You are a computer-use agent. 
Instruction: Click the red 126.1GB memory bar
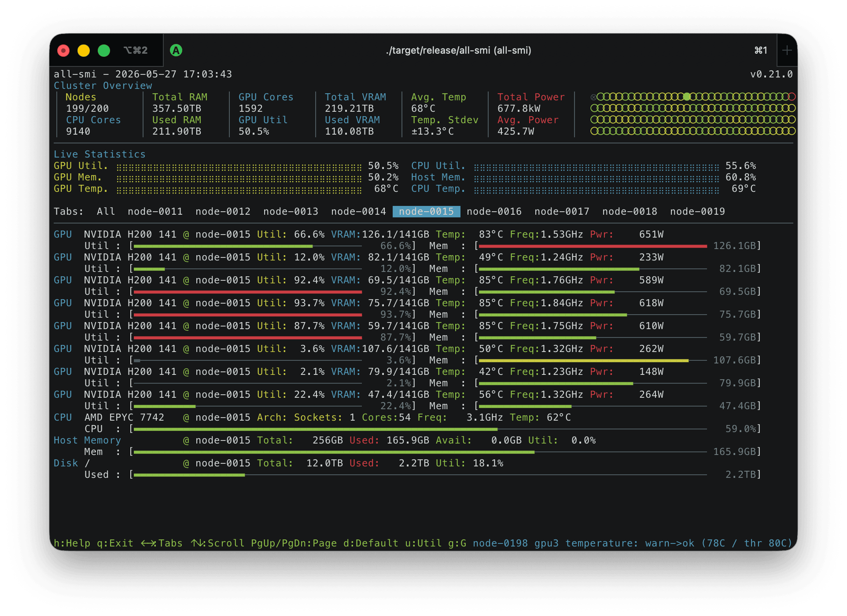[x=593, y=246]
